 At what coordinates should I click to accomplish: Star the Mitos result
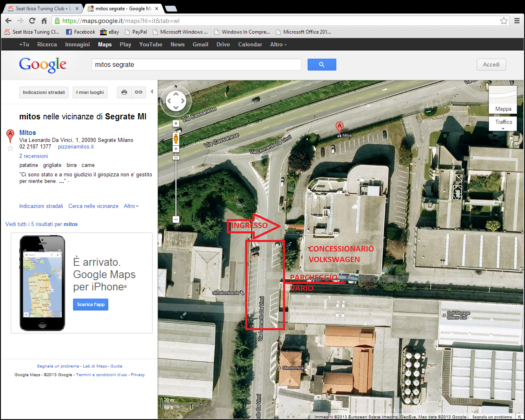10,148
